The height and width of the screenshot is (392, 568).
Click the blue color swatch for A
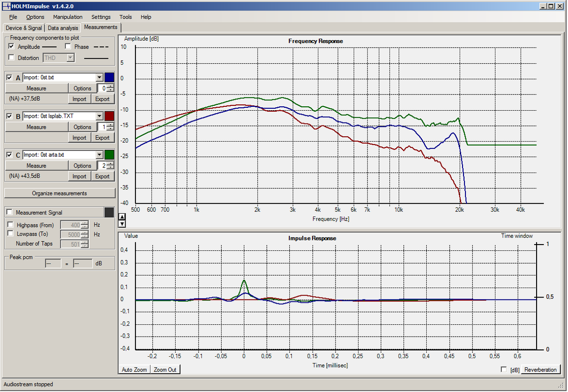tap(109, 77)
